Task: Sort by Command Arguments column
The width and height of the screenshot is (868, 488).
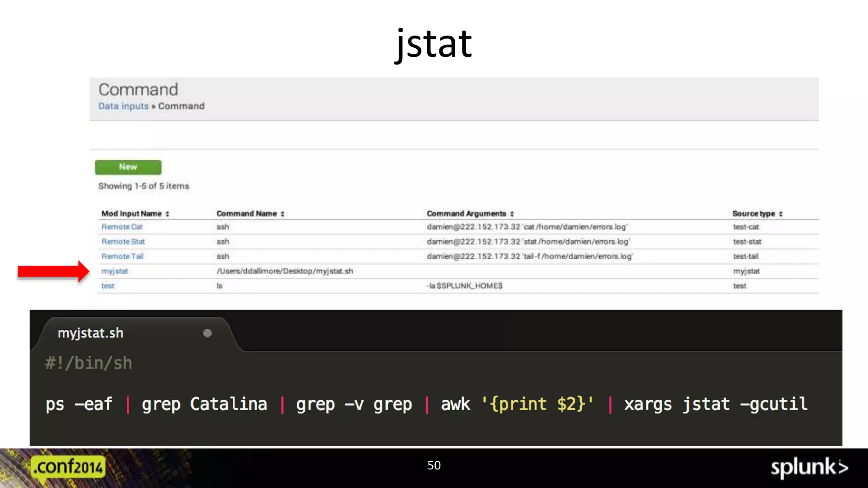Action: 470,213
